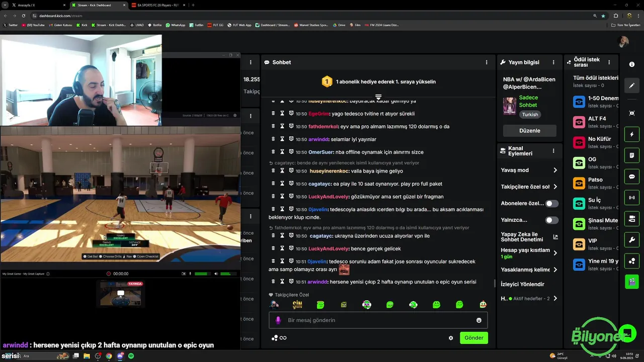Click the chat scroll-pause indicator icon
Image resolution: width=644 pixels, height=362 pixels.
click(378, 97)
